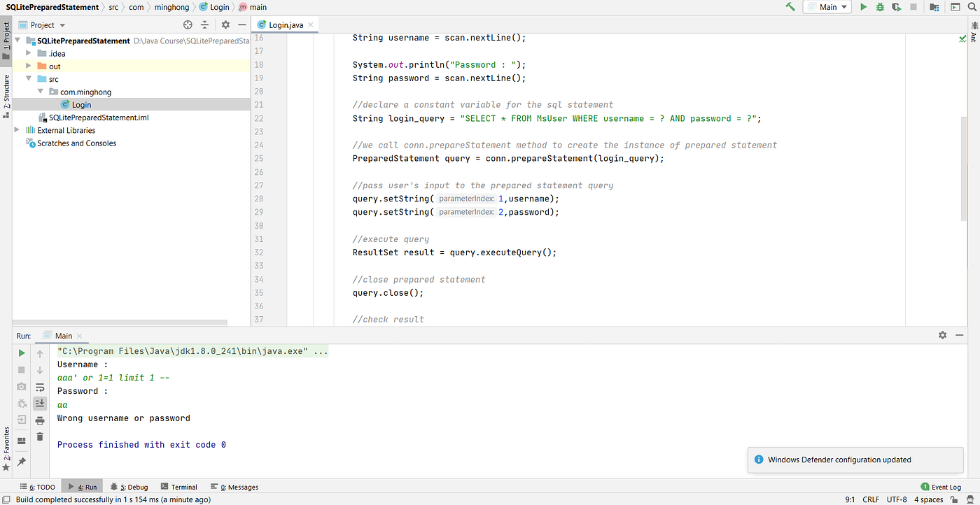Expand the out folder
The image size is (980, 505).
[29, 66]
